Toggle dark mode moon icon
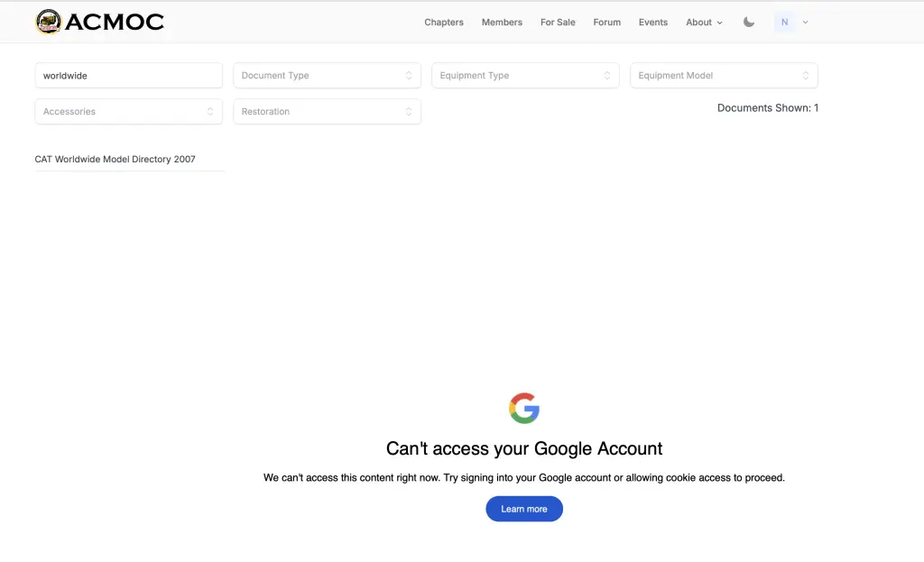The width and height of the screenshot is (924, 562). [x=748, y=22]
